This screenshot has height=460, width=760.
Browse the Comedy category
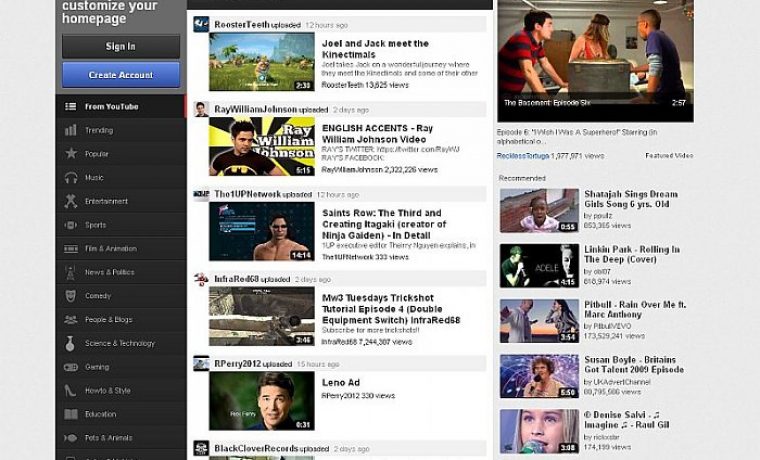coord(121,296)
